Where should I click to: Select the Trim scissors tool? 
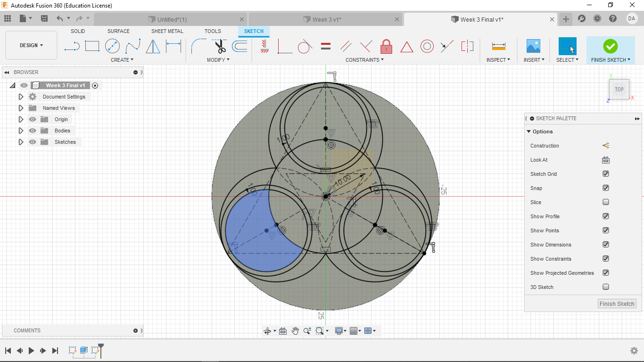(220, 46)
